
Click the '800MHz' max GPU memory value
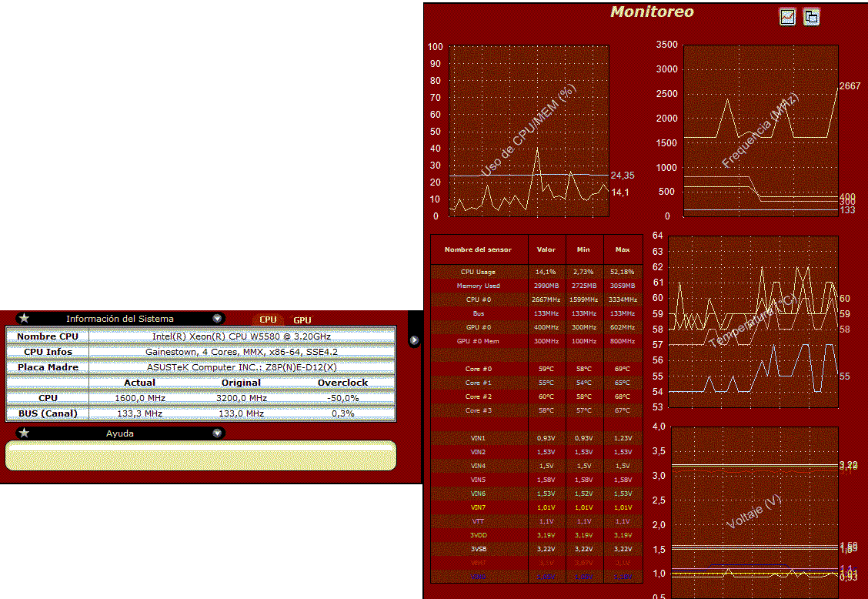tap(623, 341)
